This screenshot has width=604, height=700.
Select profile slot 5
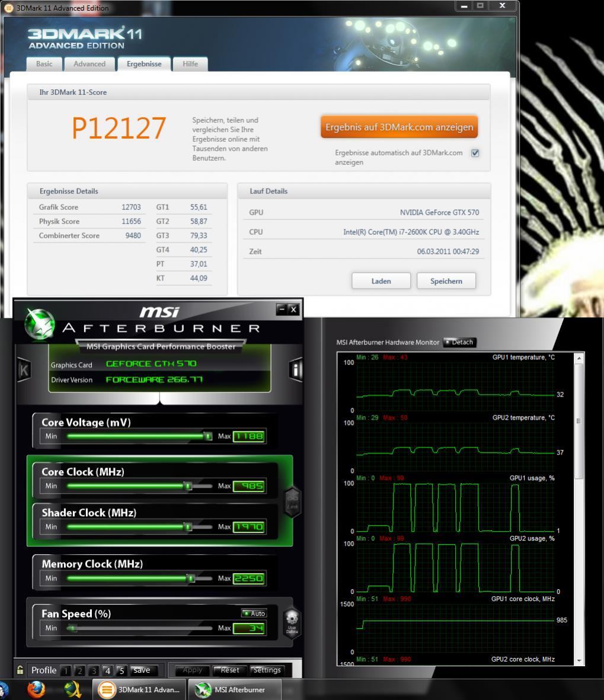click(122, 670)
